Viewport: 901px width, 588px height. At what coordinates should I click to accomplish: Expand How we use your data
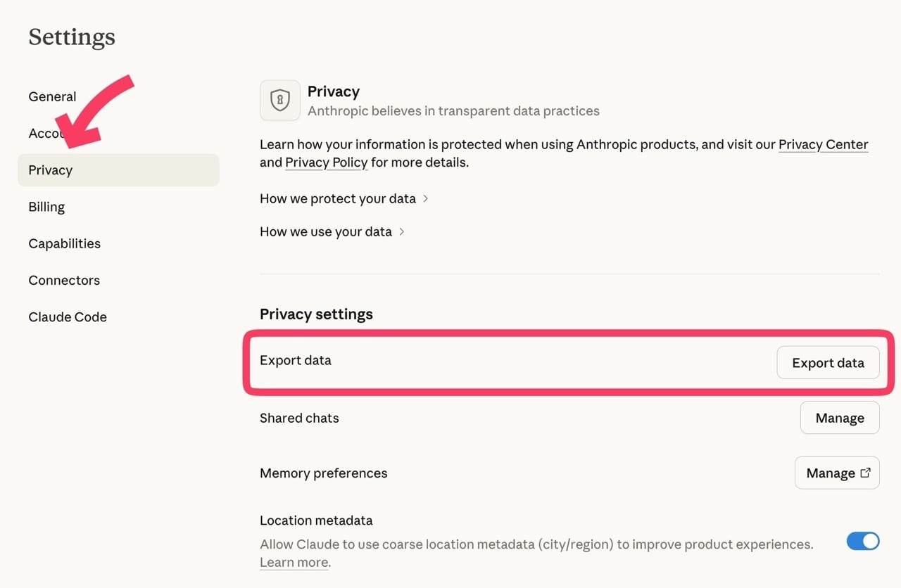click(332, 231)
